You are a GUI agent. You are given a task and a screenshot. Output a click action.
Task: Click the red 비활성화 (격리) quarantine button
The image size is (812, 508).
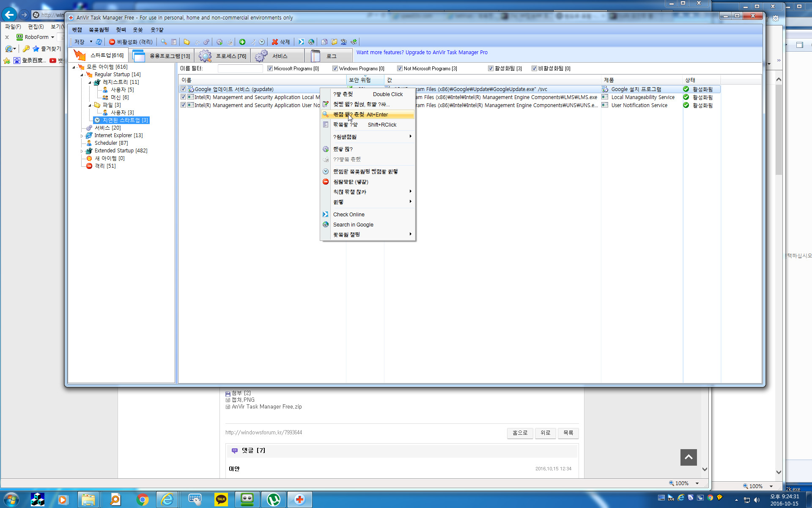[131, 42]
